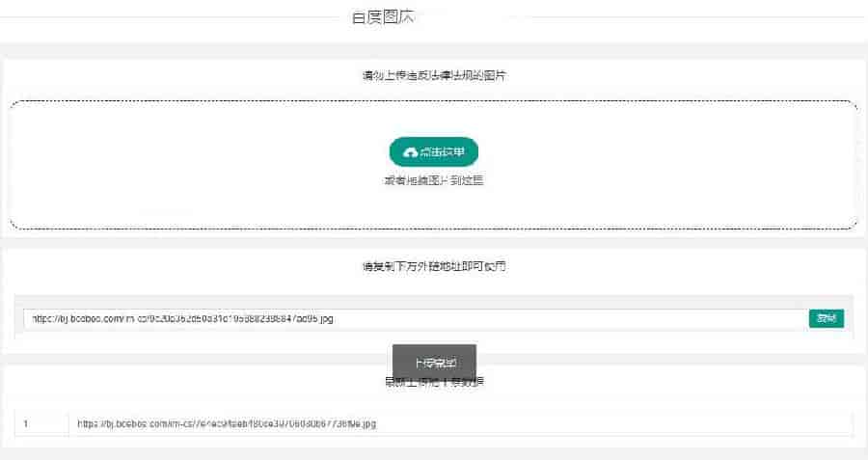Click the dark gray upload status toast
868x460 pixels.
point(435,363)
